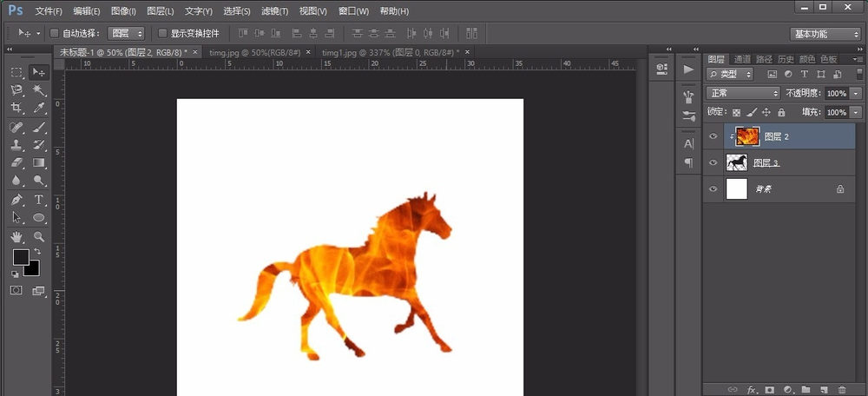
Task: Select the Eraser tool
Action: pyautogui.click(x=16, y=163)
